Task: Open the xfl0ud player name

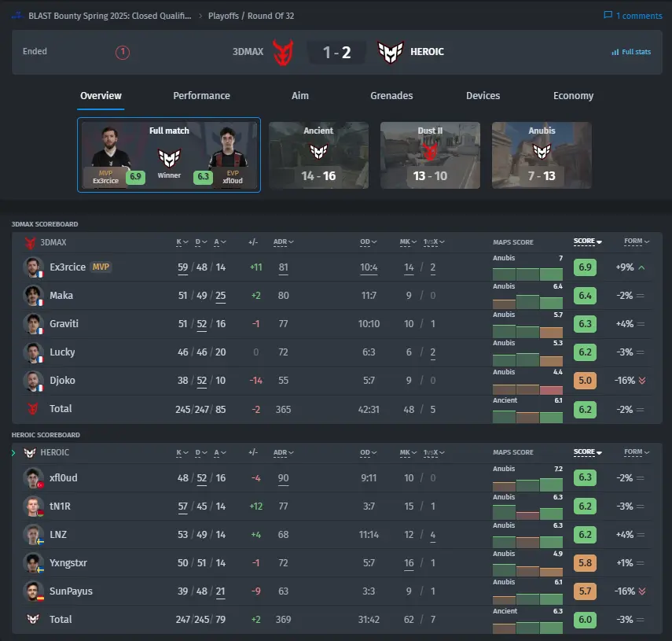Action: click(x=64, y=477)
